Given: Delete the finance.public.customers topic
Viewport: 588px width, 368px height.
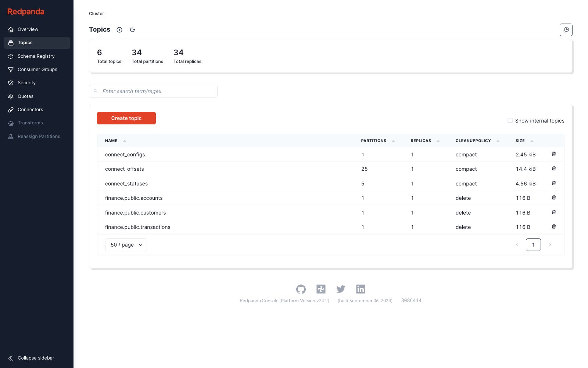Looking at the screenshot, I should click(554, 212).
